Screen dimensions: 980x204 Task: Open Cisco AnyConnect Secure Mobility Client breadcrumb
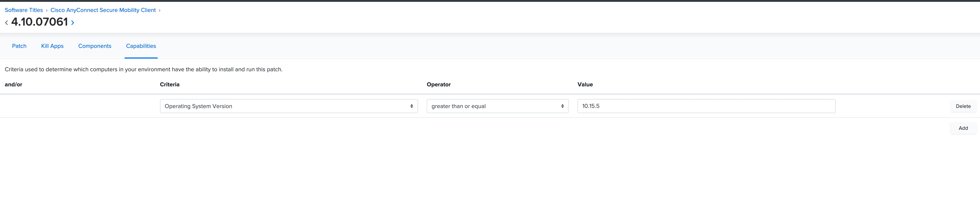pos(103,10)
